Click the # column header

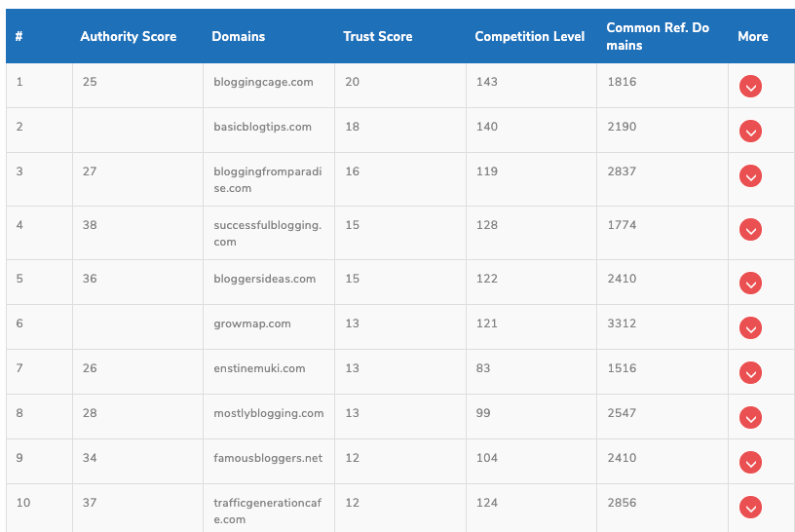coord(19,37)
